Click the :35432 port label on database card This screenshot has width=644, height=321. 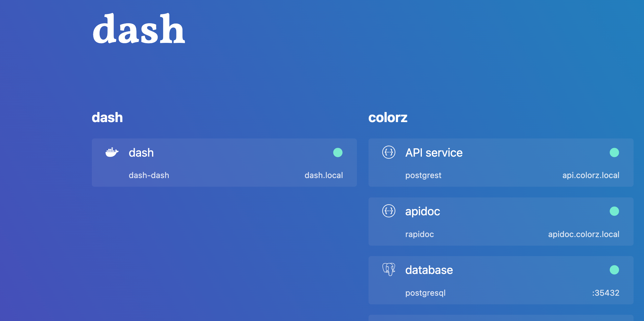click(606, 293)
